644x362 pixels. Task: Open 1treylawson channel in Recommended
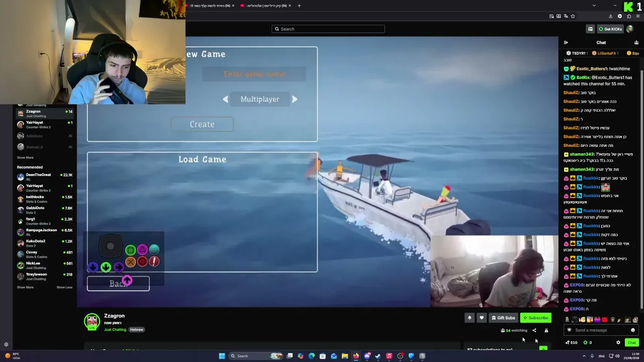tap(45, 276)
